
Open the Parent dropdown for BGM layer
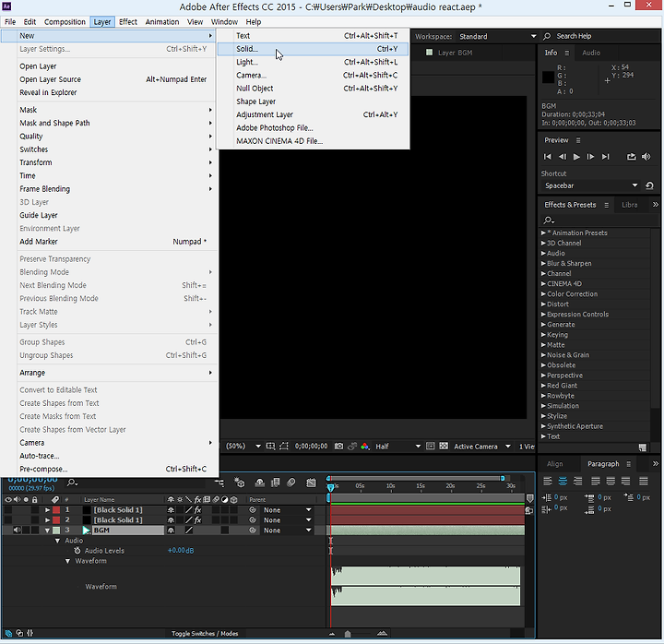point(287,530)
